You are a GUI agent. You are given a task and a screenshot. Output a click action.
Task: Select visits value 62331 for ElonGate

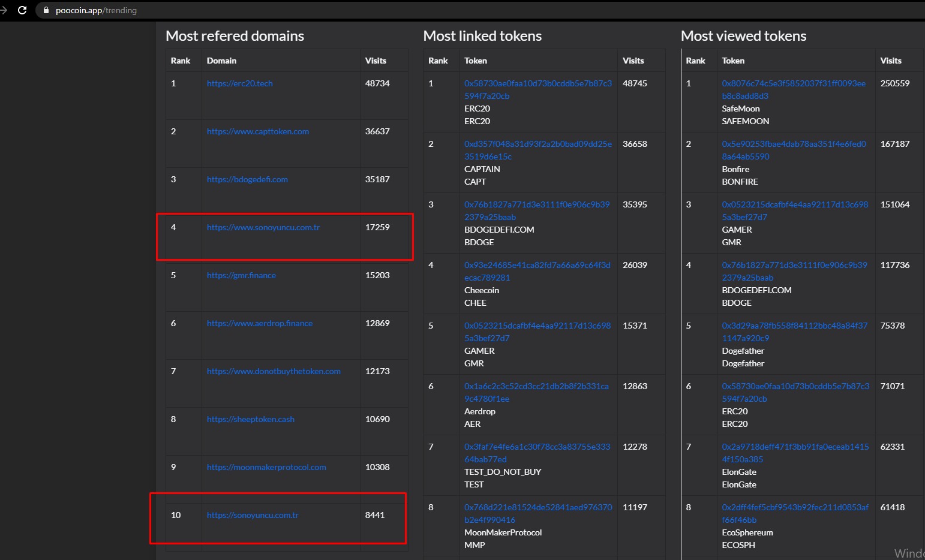coord(892,447)
